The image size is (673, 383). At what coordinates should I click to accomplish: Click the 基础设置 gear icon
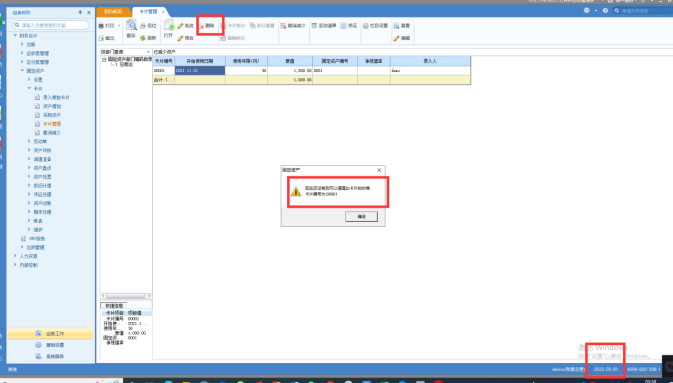click(38, 345)
